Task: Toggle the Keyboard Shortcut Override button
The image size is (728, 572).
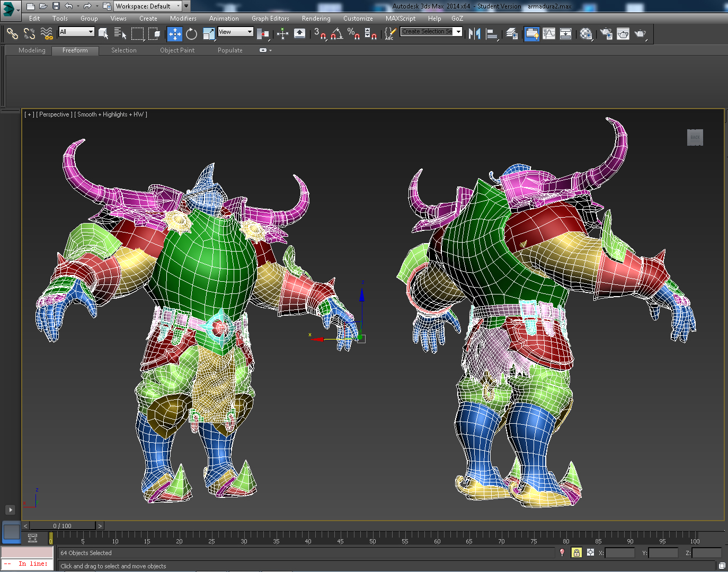Action: coord(299,34)
